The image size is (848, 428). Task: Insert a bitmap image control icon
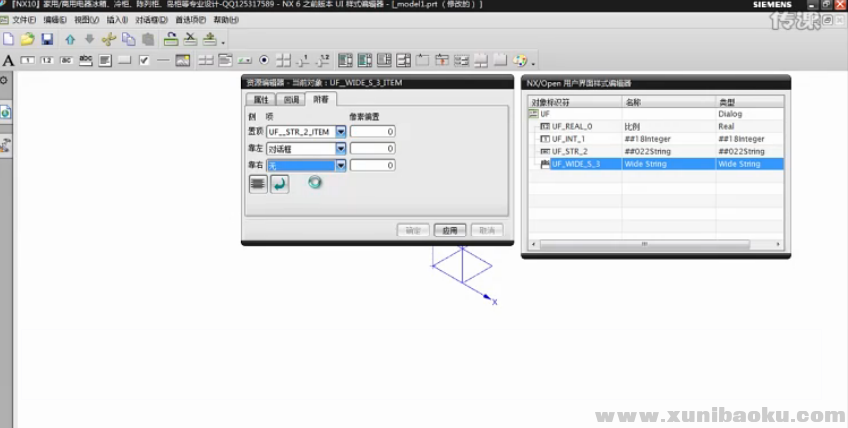(183, 61)
